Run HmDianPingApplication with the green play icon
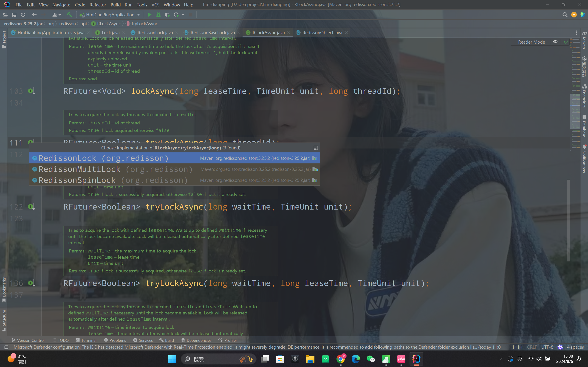The image size is (588, 367). coord(150,15)
